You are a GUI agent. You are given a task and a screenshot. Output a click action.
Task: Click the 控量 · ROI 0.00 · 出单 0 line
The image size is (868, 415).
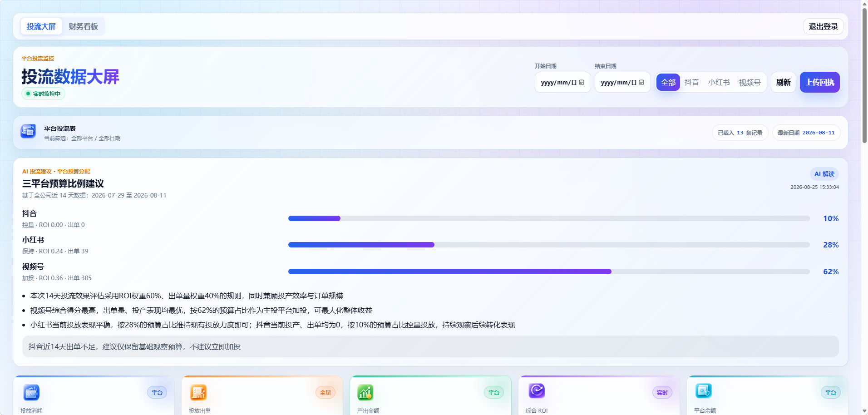coord(54,225)
